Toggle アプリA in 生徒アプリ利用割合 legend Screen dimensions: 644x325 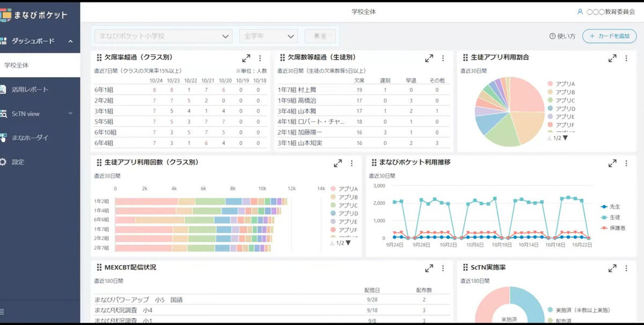(x=561, y=84)
